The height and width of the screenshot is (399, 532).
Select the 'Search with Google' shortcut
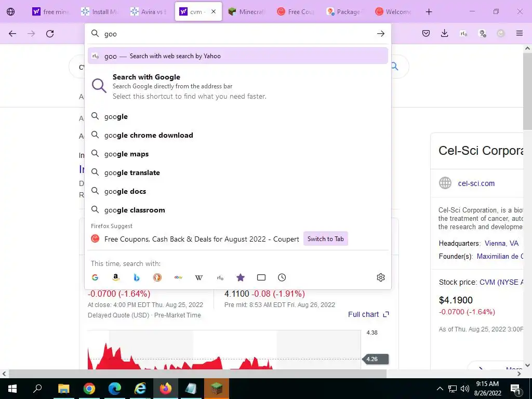tap(238, 87)
